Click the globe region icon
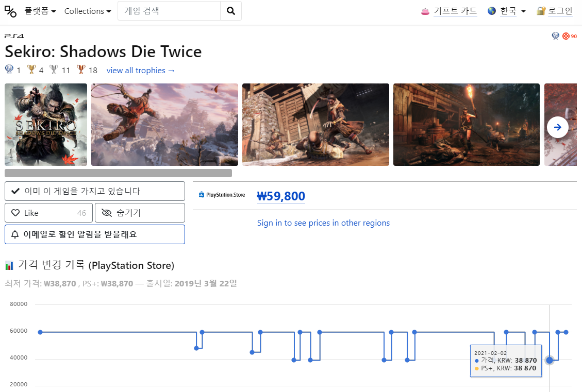 (x=492, y=11)
